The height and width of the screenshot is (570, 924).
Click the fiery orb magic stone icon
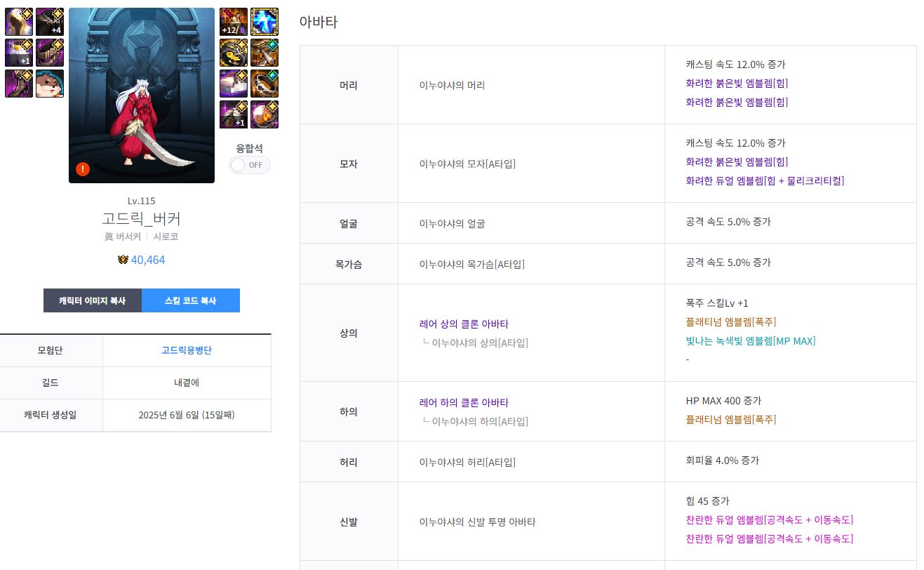pyautogui.click(x=265, y=114)
